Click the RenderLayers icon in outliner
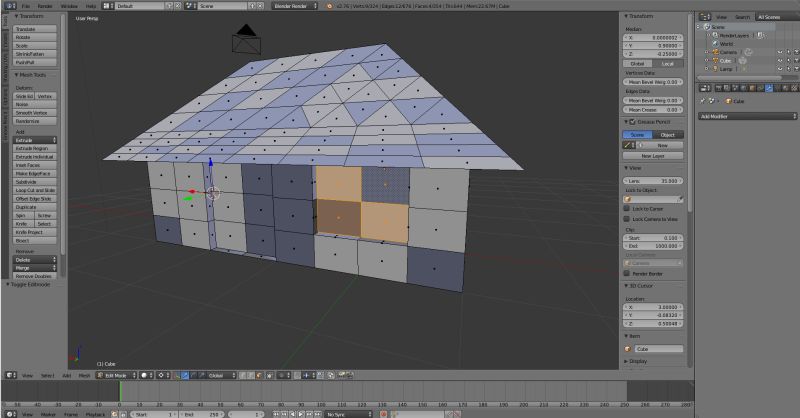The height and width of the screenshot is (418, 800). pos(715,35)
